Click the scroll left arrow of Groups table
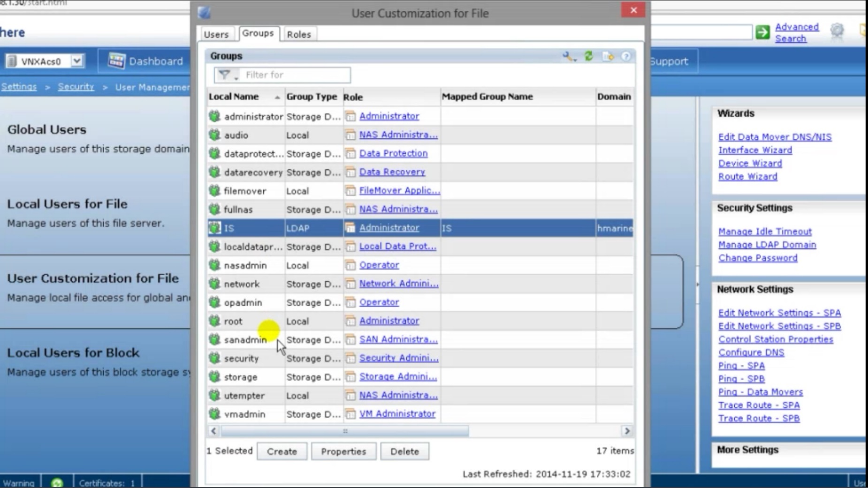The height and width of the screenshot is (488, 868). pos(214,431)
